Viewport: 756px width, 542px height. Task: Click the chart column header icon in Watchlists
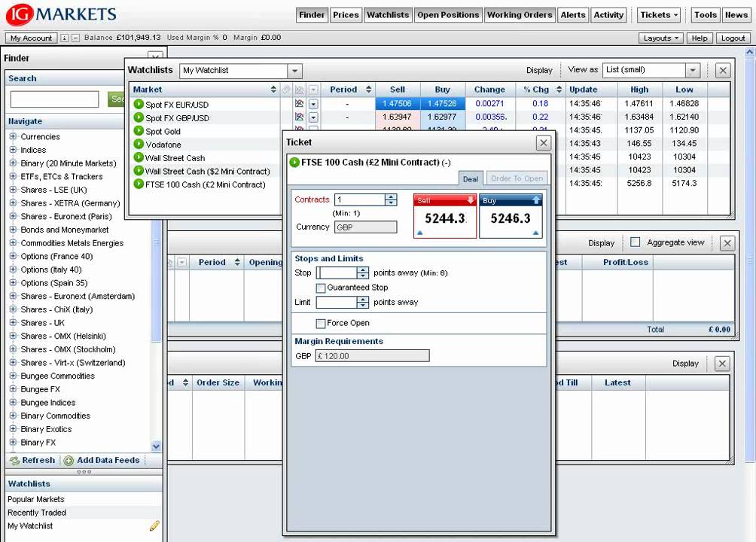click(300, 90)
